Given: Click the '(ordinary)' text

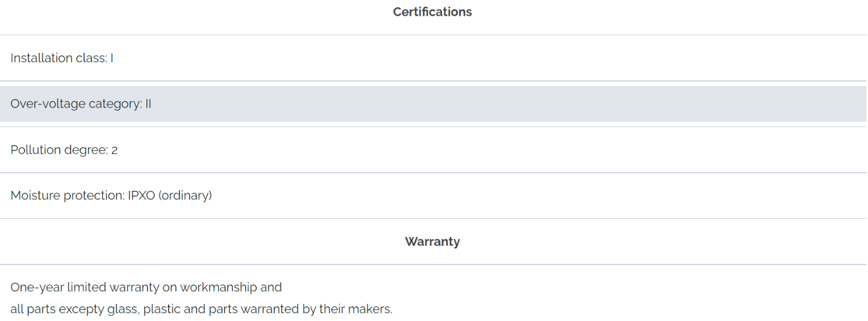Looking at the screenshot, I should [185, 196].
